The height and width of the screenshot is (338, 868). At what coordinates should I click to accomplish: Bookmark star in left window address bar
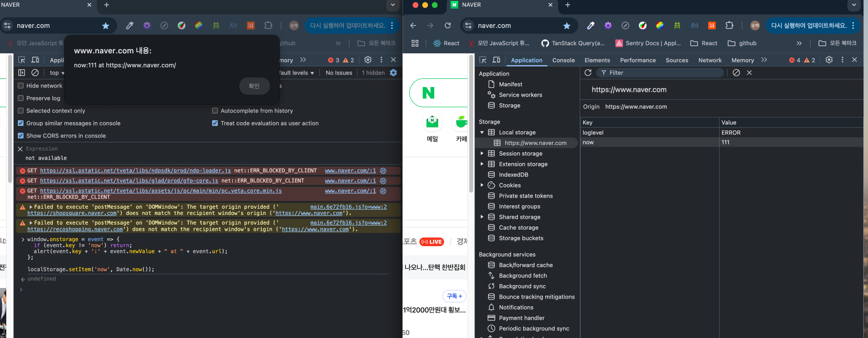(106, 25)
